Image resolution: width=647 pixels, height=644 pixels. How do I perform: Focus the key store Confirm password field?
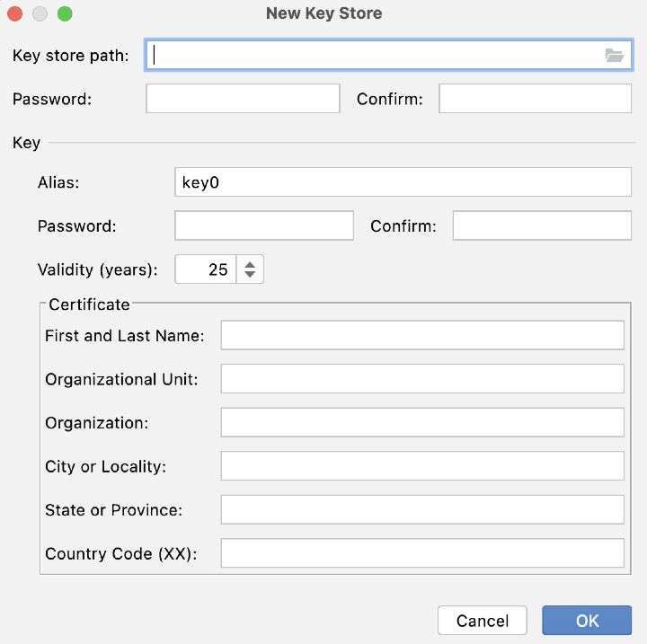[535, 99]
